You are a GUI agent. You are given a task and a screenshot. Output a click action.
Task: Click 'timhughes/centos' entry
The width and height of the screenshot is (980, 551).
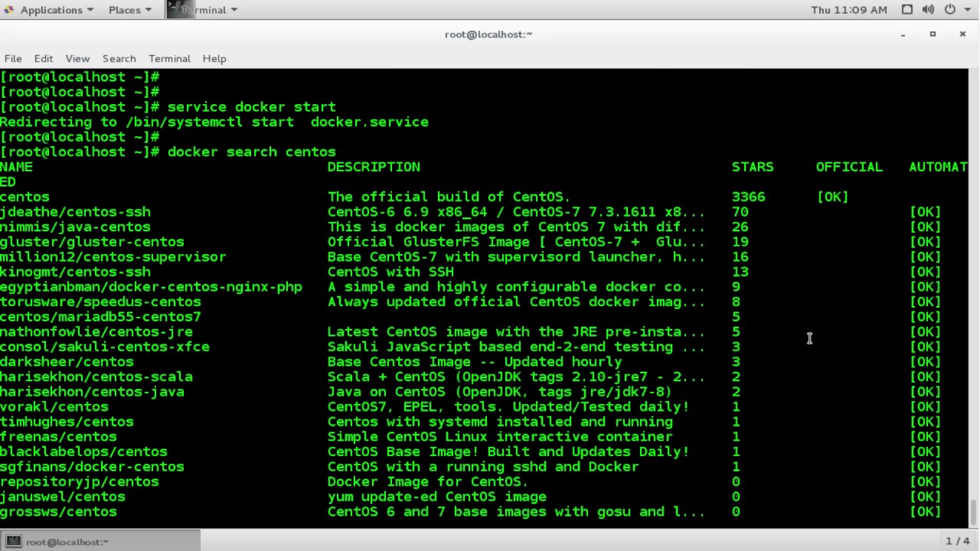pos(67,422)
